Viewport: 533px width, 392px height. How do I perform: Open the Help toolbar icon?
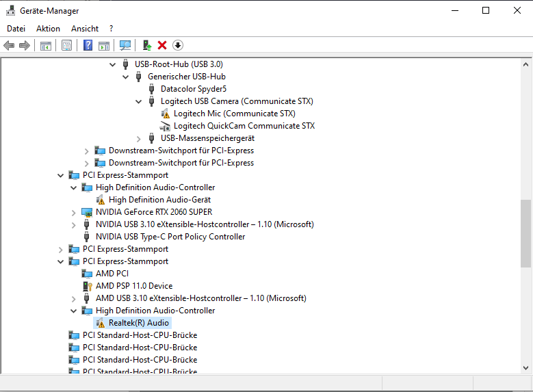pos(88,45)
